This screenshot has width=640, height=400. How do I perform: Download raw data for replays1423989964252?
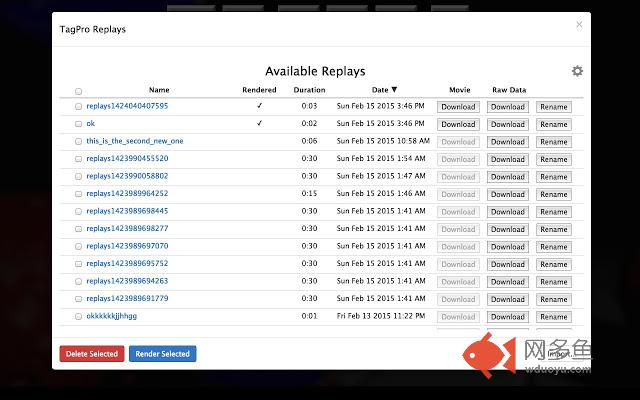click(508, 194)
